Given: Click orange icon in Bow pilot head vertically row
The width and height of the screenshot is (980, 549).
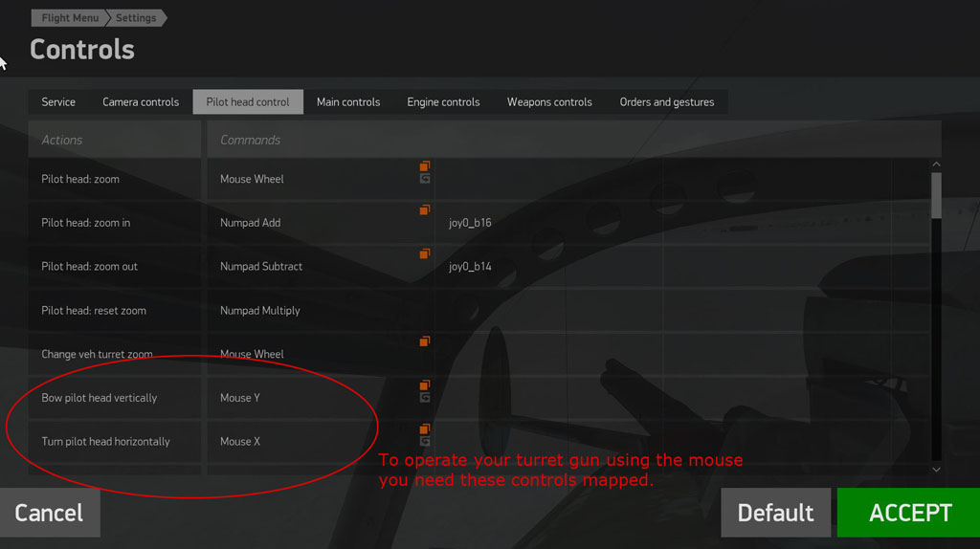Looking at the screenshot, I should click(x=424, y=384).
